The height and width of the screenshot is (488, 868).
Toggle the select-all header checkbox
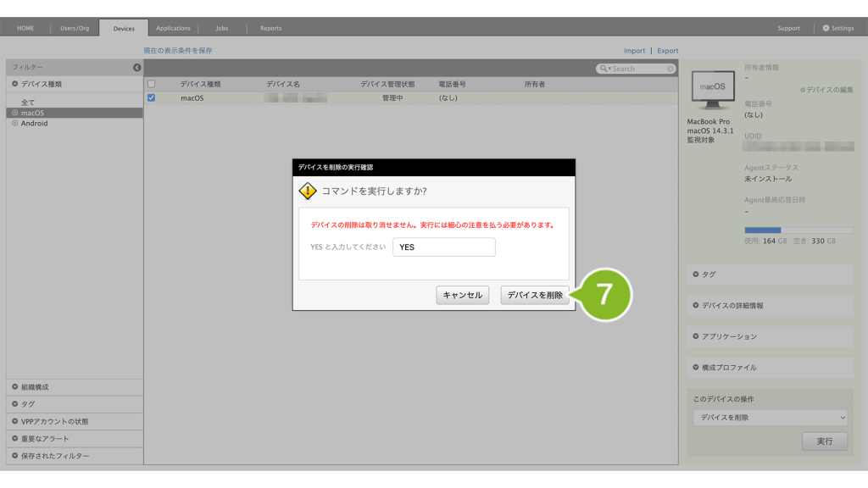pos(152,84)
